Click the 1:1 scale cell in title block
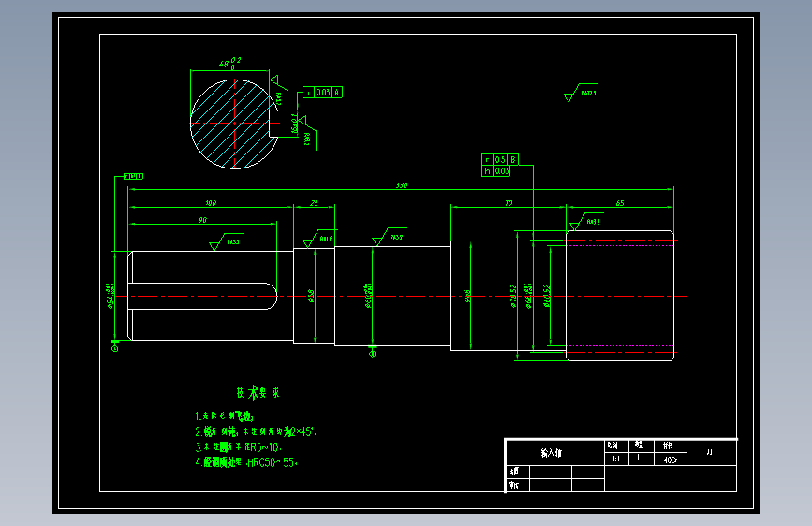This screenshot has width=812, height=526. point(616,459)
